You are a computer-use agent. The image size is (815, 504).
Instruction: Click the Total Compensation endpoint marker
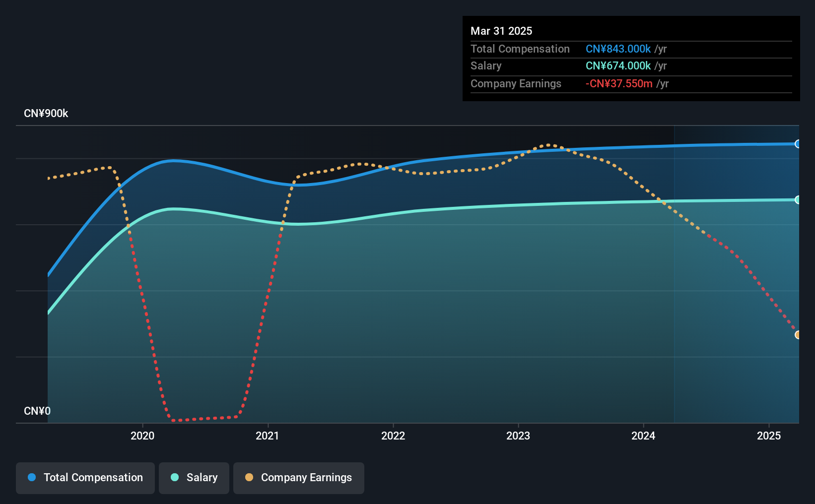[798, 144]
